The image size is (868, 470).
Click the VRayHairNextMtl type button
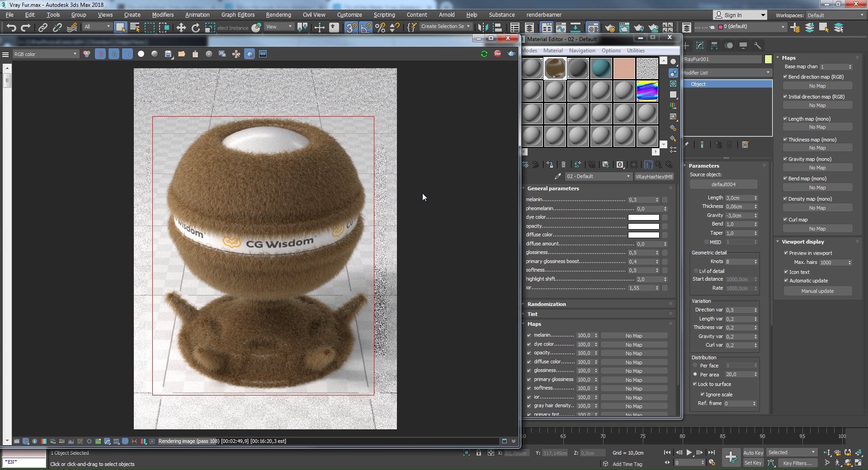(654, 177)
